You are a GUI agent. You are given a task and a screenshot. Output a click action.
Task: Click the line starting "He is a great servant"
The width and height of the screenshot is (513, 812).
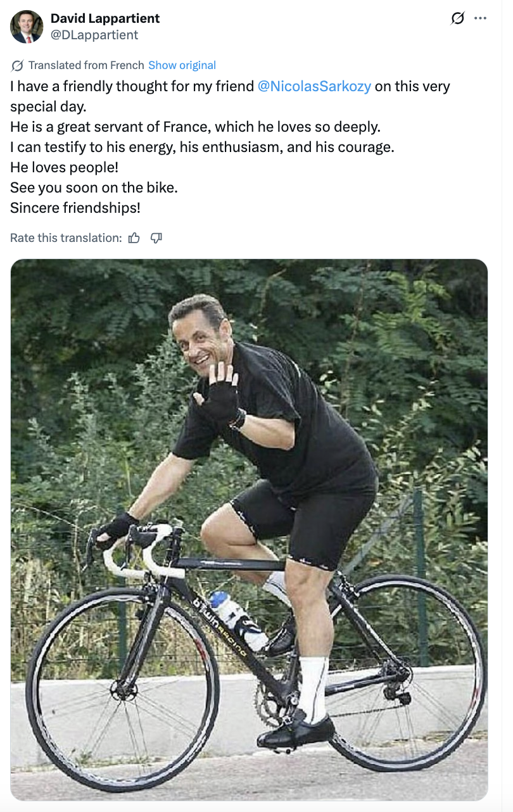coord(195,127)
